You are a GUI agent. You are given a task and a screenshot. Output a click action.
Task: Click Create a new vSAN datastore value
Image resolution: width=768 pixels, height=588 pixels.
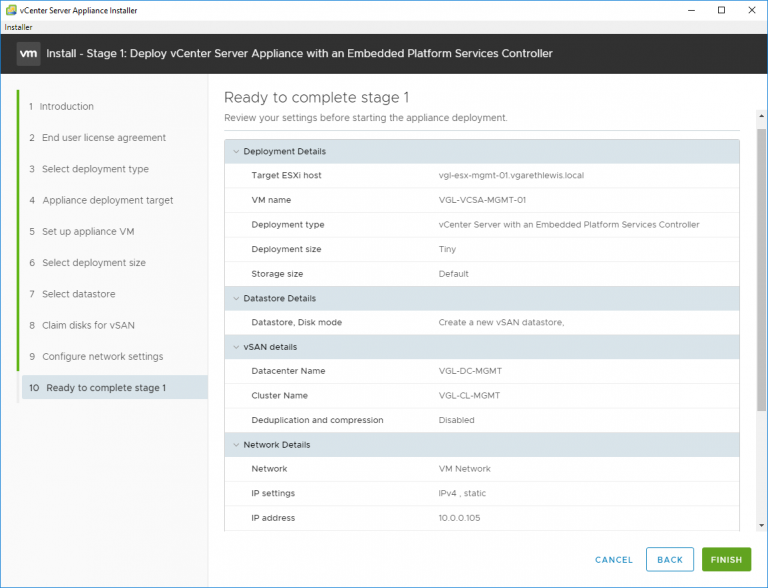(501, 322)
